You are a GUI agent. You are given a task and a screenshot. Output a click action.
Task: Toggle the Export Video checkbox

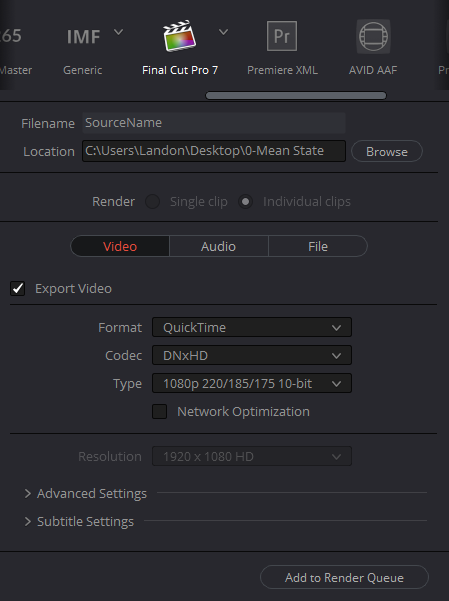coord(18,289)
